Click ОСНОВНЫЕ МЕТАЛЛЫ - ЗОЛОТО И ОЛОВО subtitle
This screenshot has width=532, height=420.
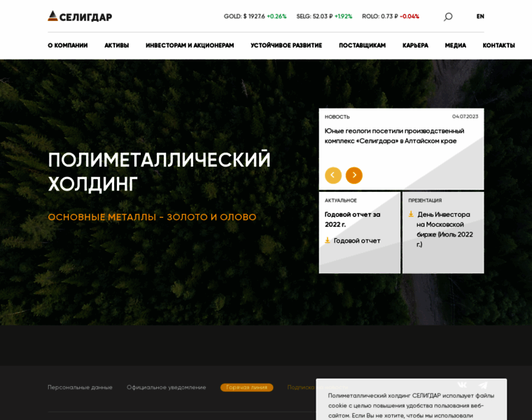pos(152,217)
